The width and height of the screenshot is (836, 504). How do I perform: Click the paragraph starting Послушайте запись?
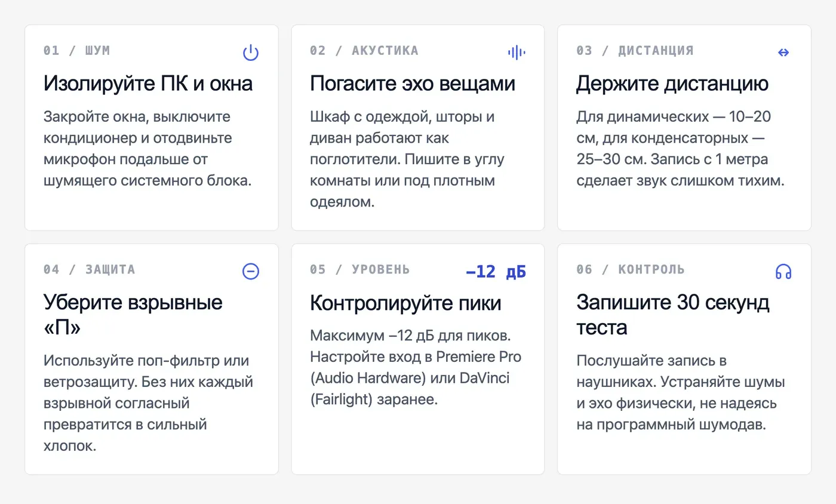(x=681, y=393)
